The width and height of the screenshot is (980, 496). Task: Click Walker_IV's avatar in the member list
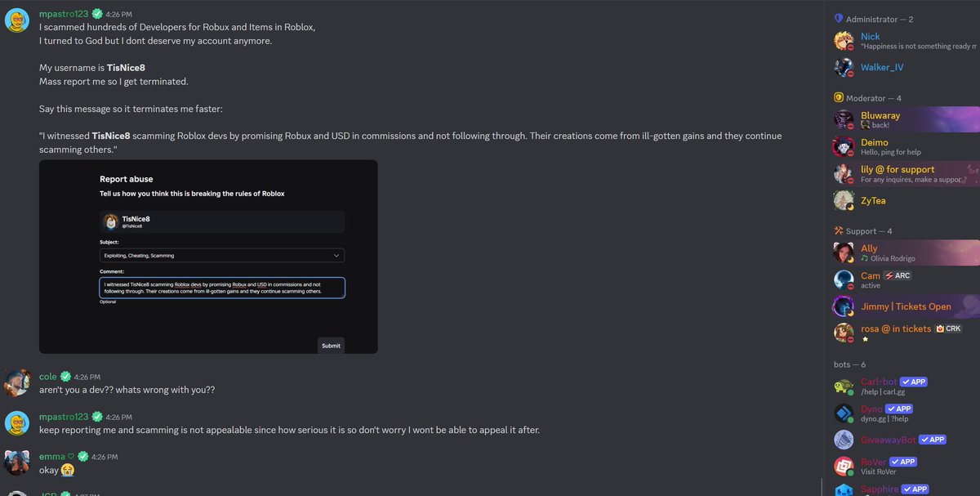tap(844, 67)
